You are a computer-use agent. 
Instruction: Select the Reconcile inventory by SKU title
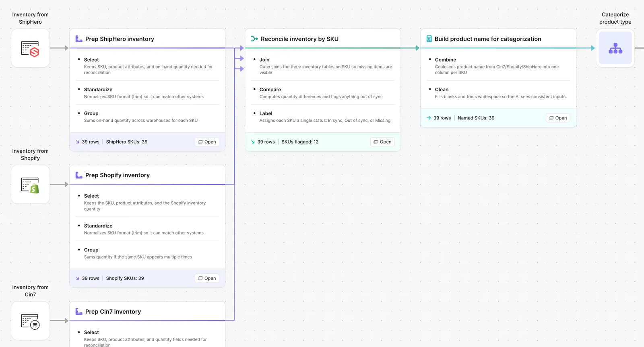pyautogui.click(x=299, y=39)
